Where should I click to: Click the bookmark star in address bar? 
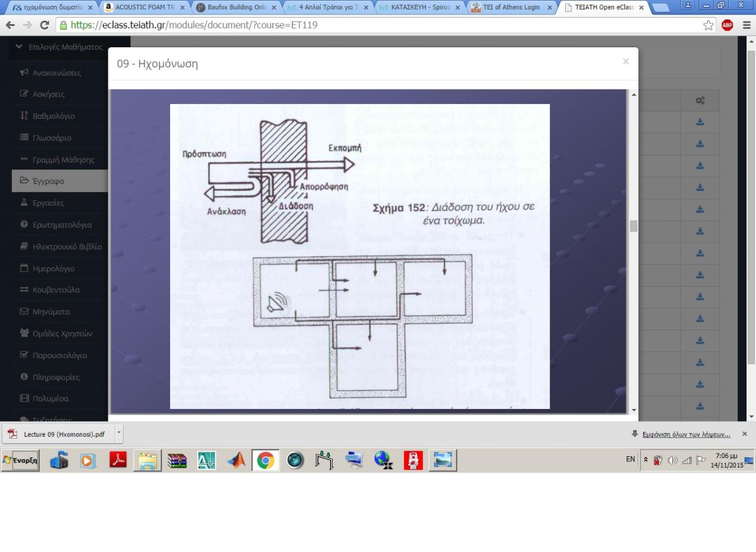coord(709,25)
